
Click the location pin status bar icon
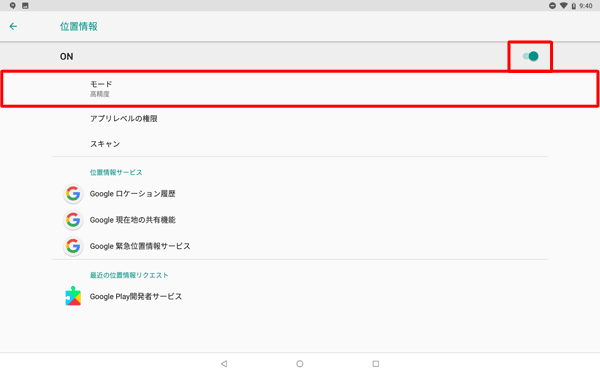coord(13,5)
